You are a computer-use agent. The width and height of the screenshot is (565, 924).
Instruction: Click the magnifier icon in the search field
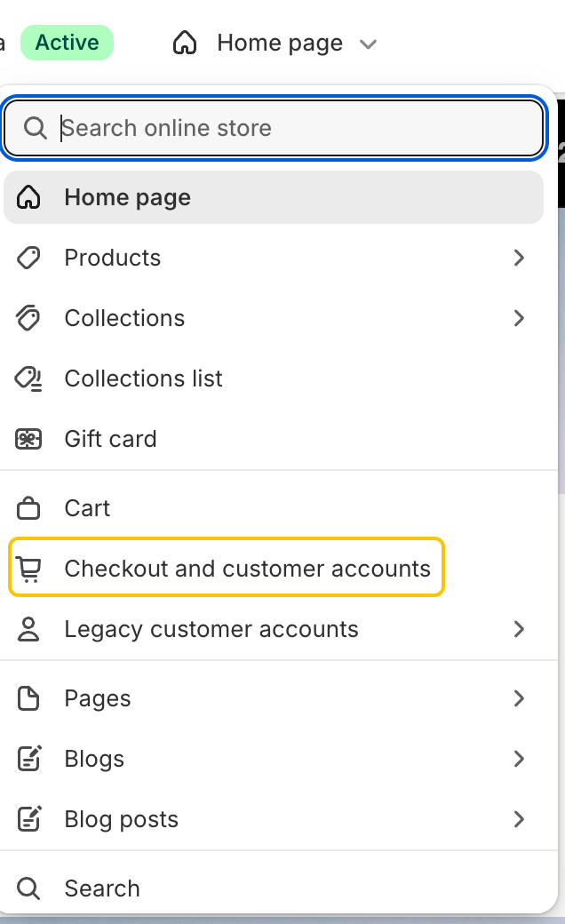coord(35,128)
